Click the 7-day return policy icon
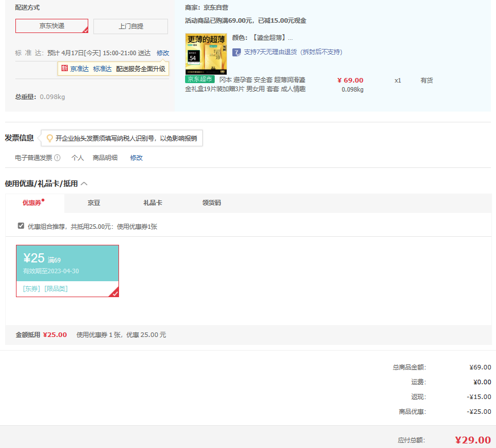Image resolution: width=496 pixels, height=448 pixels. point(236,52)
